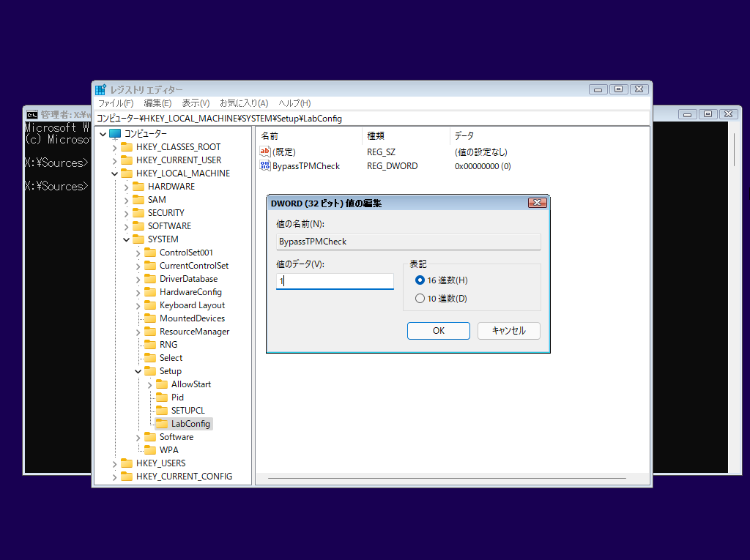Select the WPA folder icon
This screenshot has height=560, width=750.
[150, 450]
